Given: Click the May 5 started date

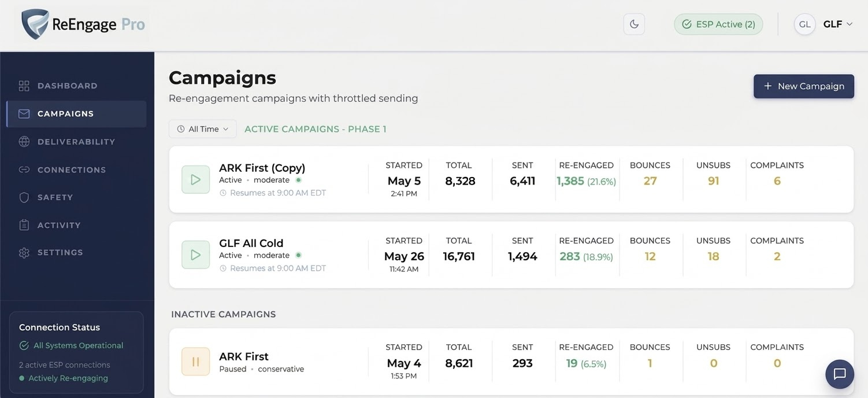Looking at the screenshot, I should point(404,181).
